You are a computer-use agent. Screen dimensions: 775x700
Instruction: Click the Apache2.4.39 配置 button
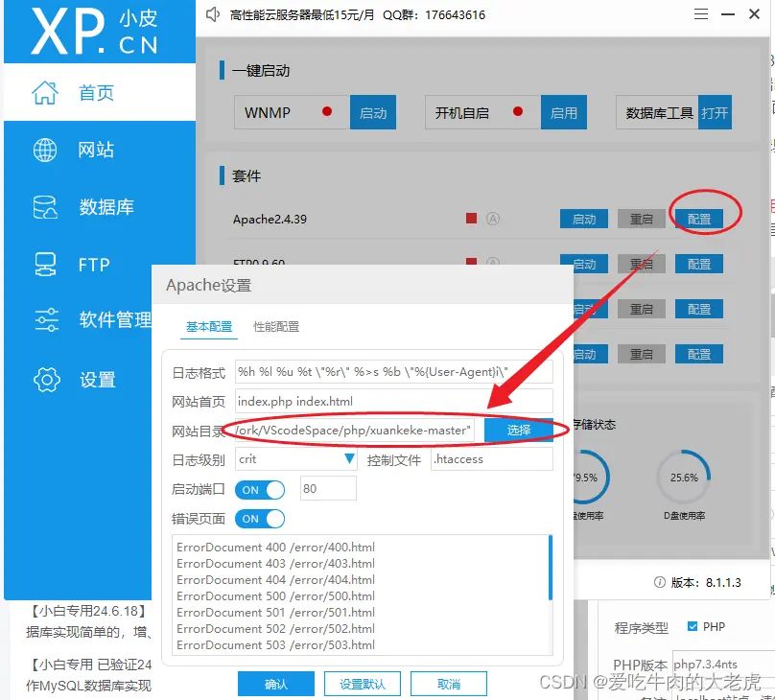tap(699, 219)
